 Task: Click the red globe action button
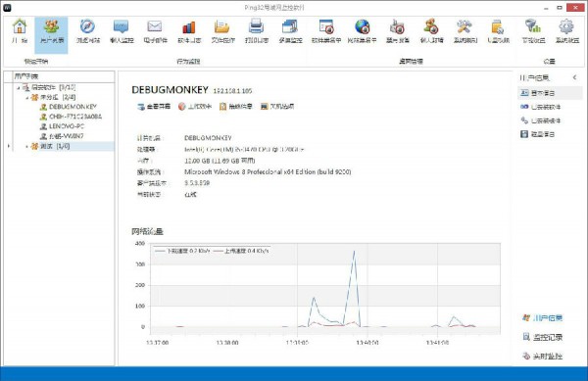pos(195,107)
